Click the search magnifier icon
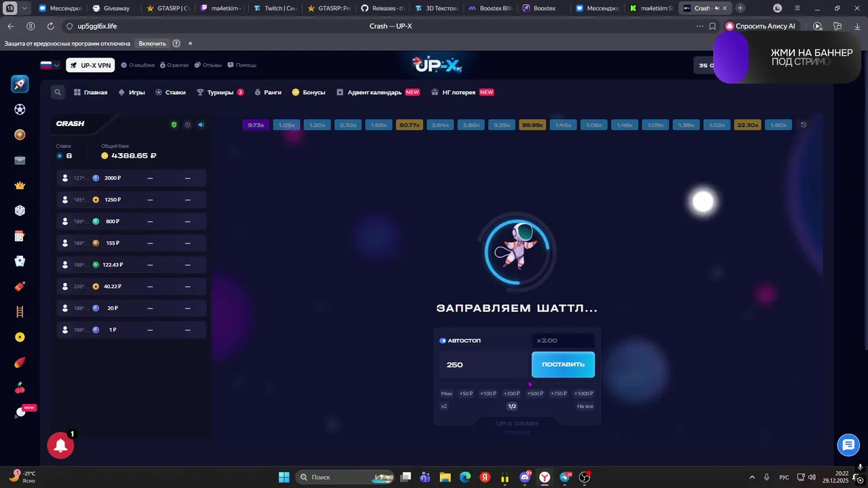This screenshot has height=488, width=868. pos(58,92)
